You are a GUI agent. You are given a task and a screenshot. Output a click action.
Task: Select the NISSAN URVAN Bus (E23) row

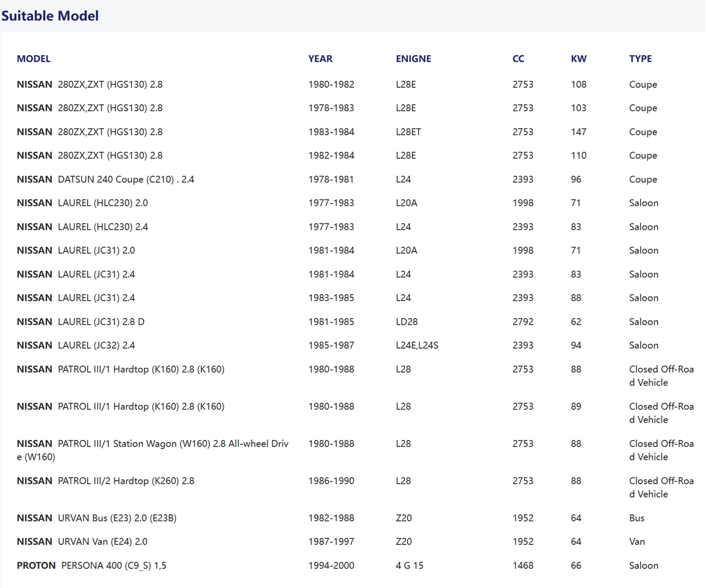point(96,518)
